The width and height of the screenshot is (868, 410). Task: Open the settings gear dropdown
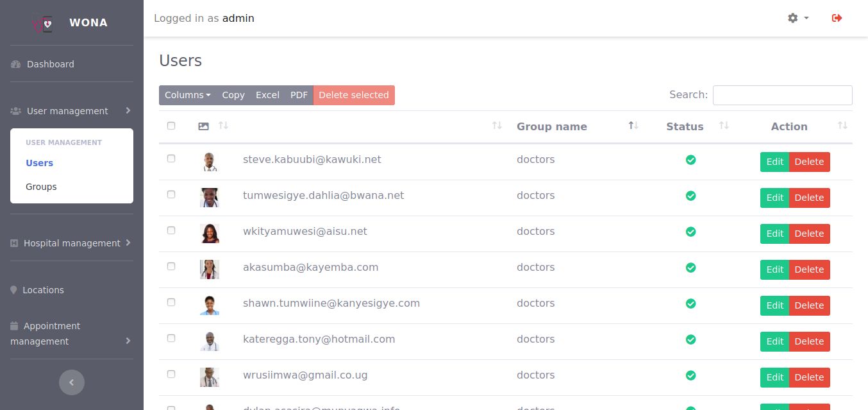click(x=797, y=18)
